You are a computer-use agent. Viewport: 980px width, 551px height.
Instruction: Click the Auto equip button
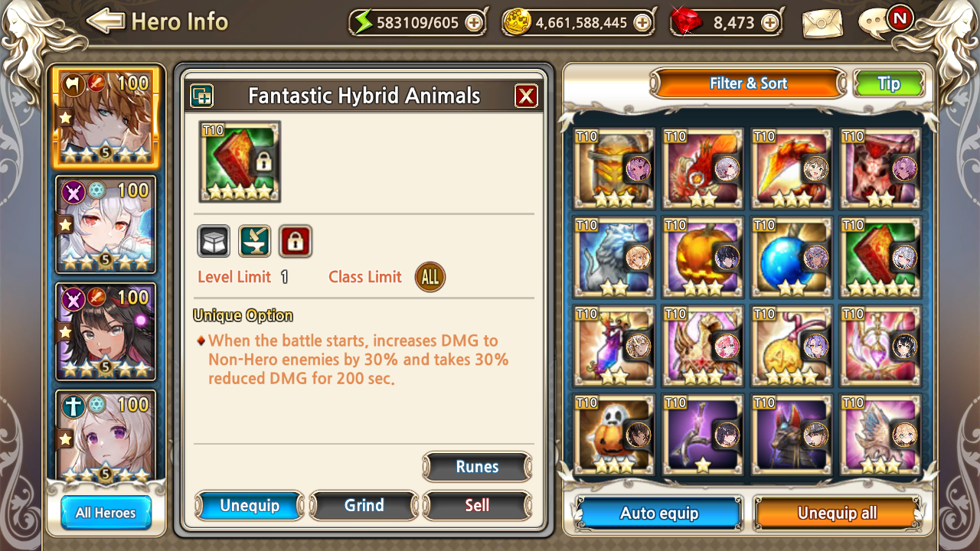click(659, 513)
